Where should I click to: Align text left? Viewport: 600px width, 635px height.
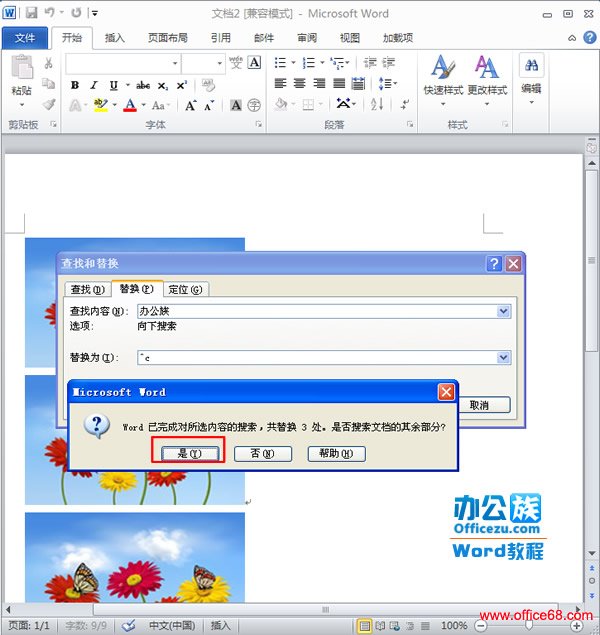pyautogui.click(x=280, y=84)
